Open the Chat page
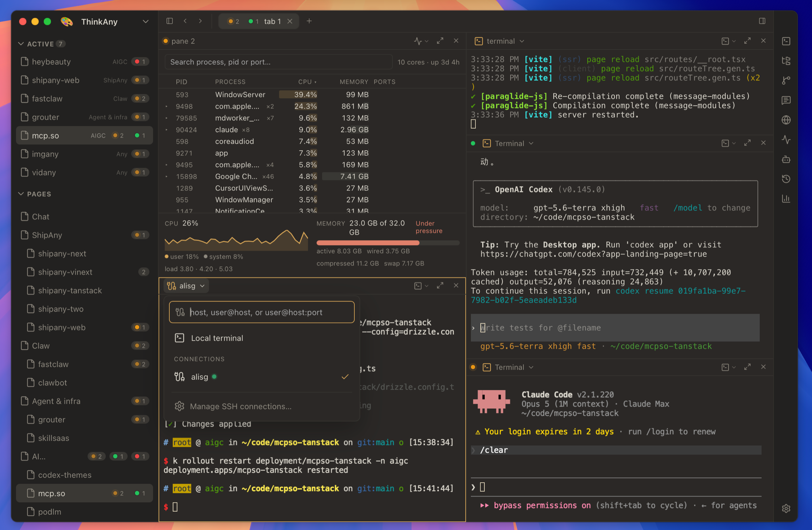Image resolution: width=812 pixels, height=530 pixels. (x=84, y=217)
